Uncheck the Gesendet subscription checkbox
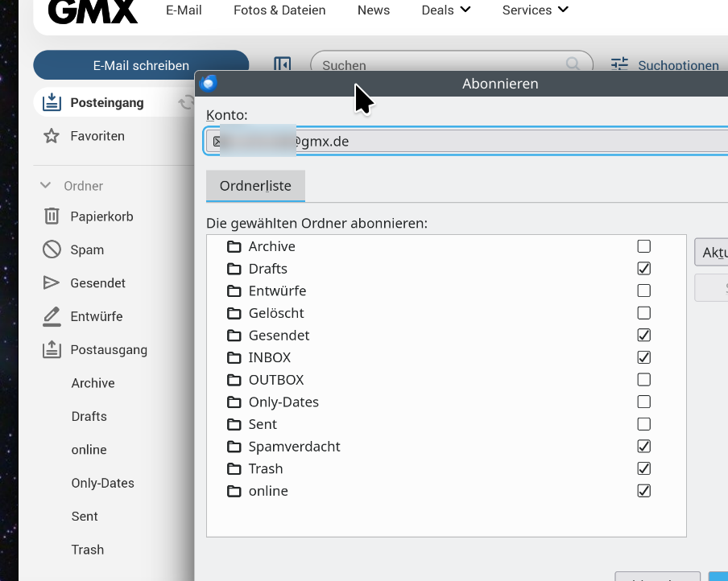This screenshot has height=581, width=728. 644,335
